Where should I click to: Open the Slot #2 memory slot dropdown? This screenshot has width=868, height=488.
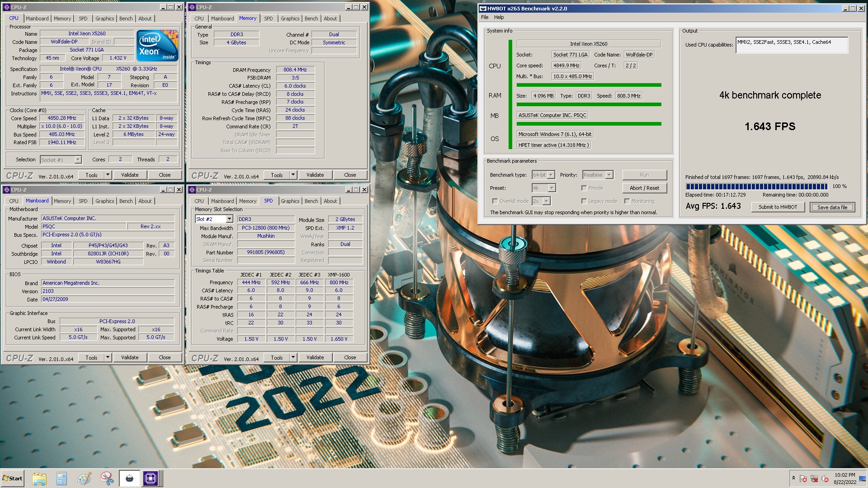click(x=229, y=219)
